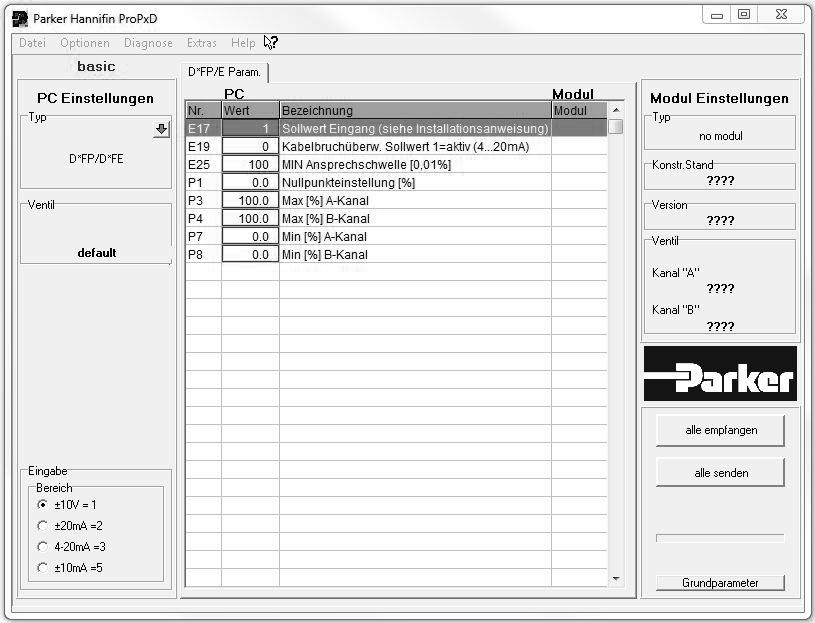This screenshot has height=623, width=815.
Task: Click the context help cursor icon
Action: tap(271, 42)
